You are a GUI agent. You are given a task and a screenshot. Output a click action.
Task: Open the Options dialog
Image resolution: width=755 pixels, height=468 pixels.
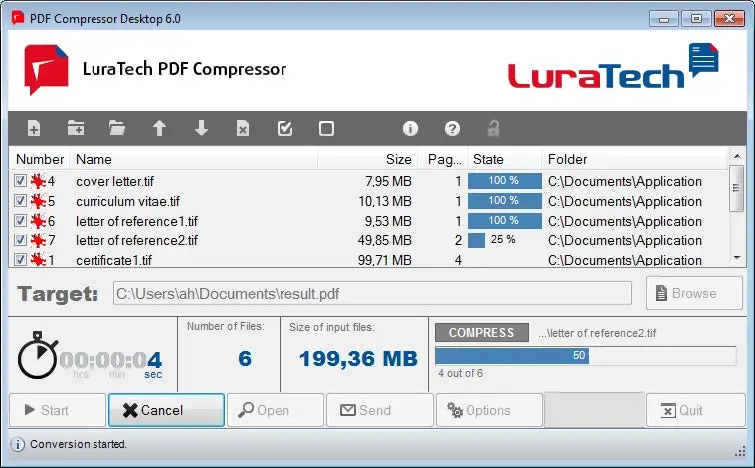(489, 410)
